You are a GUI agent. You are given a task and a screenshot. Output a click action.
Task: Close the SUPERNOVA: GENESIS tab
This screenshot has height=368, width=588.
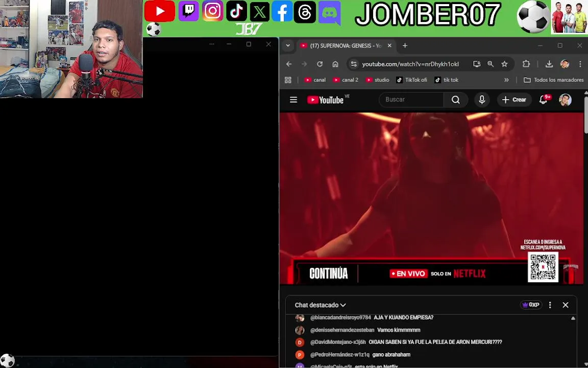coord(389,46)
